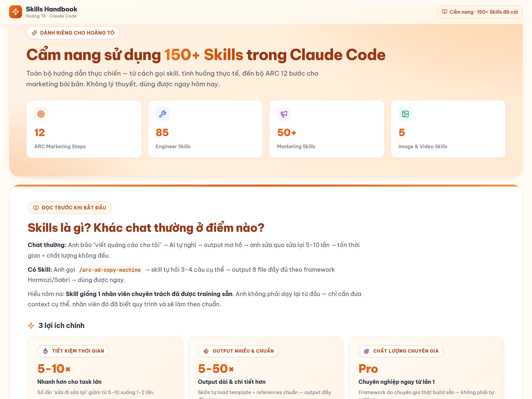Click the number 85 in second stat card
The image size is (532, 399).
[x=162, y=132]
